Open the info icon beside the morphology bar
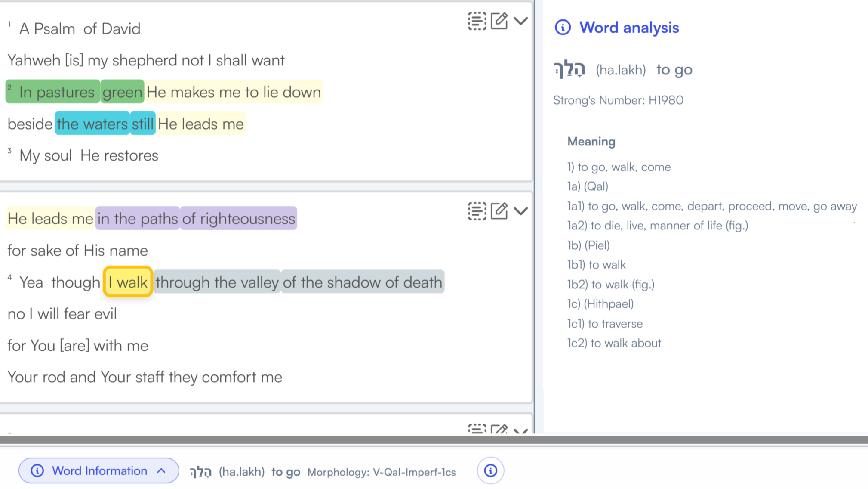Screen dimensions: 868x489 coord(490,470)
